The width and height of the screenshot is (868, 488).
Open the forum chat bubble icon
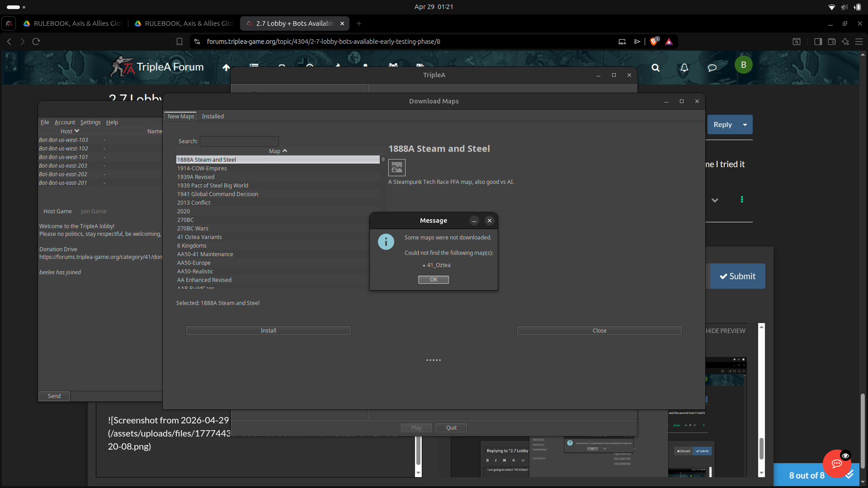click(x=712, y=68)
